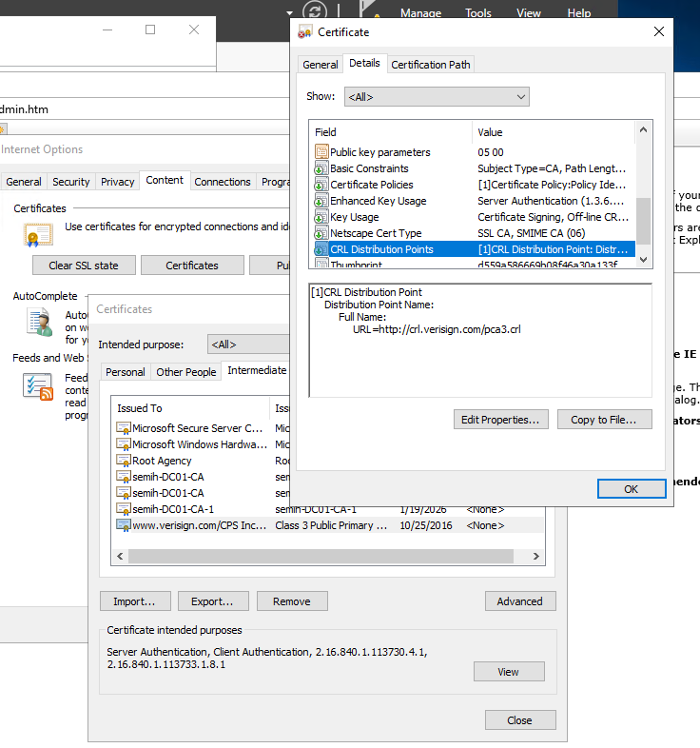This screenshot has width=700, height=748.
Task: Click the Basic Constraints field icon
Action: point(321,168)
